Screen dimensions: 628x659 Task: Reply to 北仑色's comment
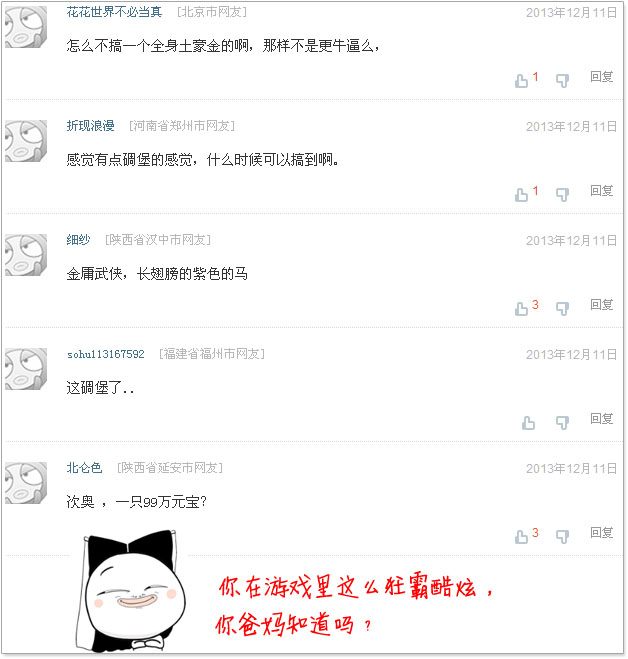[602, 532]
